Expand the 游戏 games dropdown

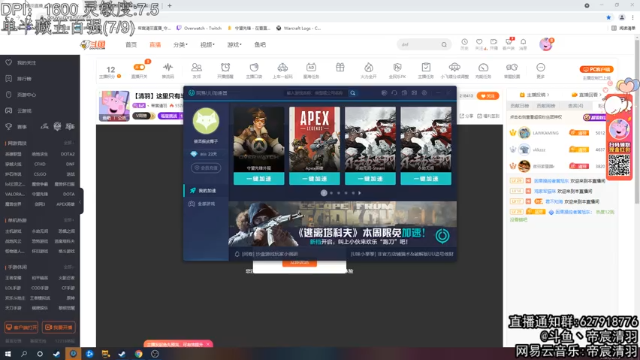point(234,44)
